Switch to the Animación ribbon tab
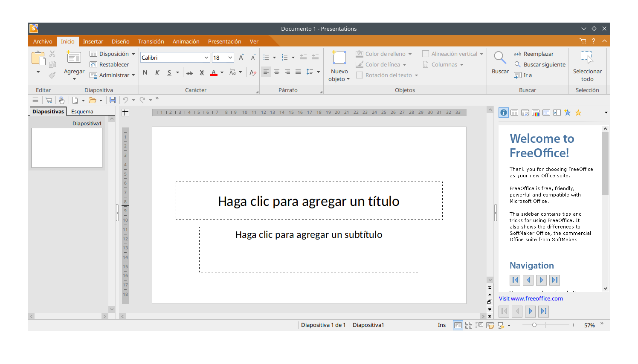This screenshot has width=638, height=364. 186,41
